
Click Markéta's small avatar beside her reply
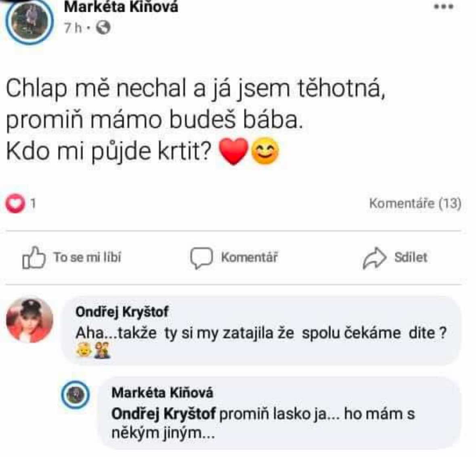pos(75,394)
